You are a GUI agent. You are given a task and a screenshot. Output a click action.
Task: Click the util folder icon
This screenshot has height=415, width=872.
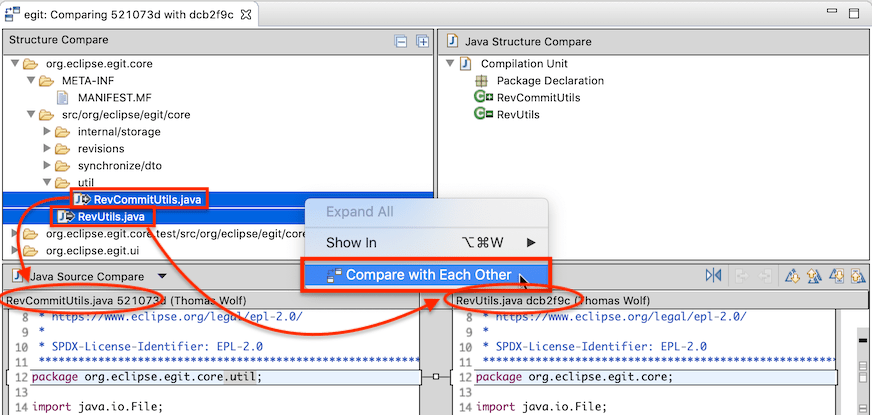click(x=62, y=182)
